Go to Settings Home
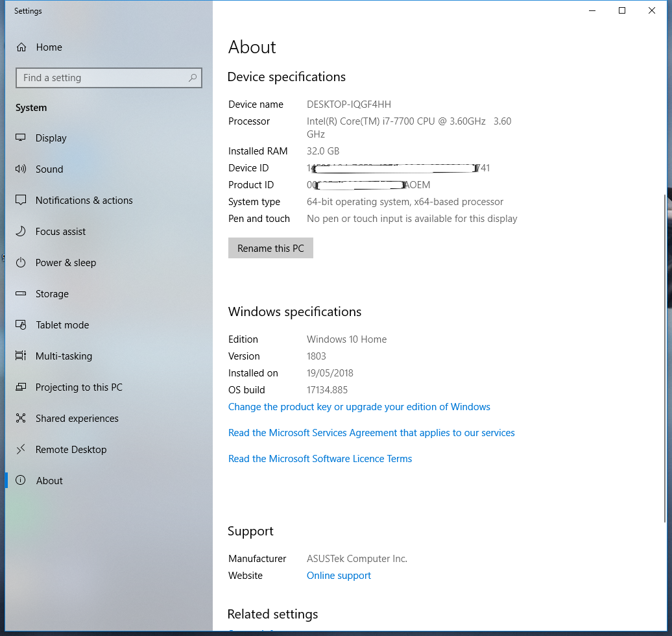The height and width of the screenshot is (636, 672). [x=109, y=47]
